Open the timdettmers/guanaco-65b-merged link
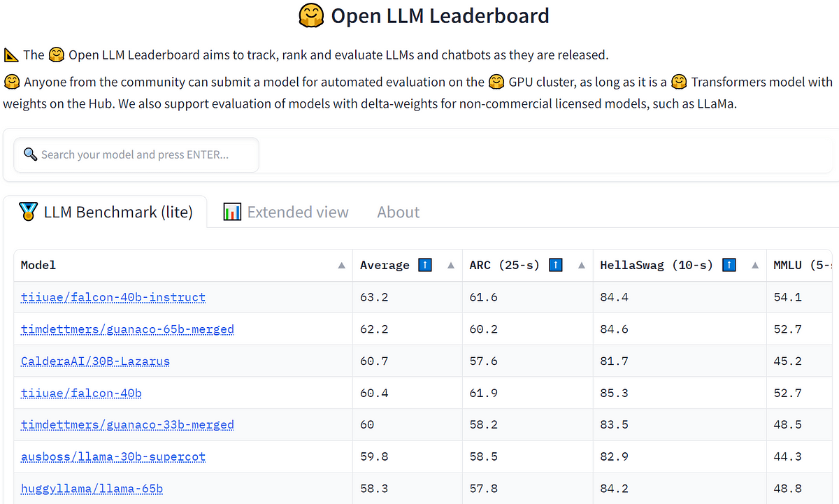 (x=127, y=329)
